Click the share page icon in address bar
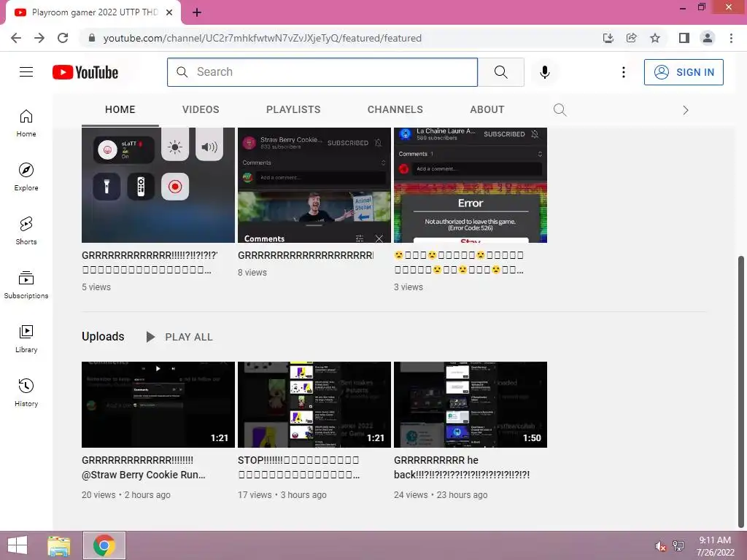The width and height of the screenshot is (747, 560). tap(632, 38)
